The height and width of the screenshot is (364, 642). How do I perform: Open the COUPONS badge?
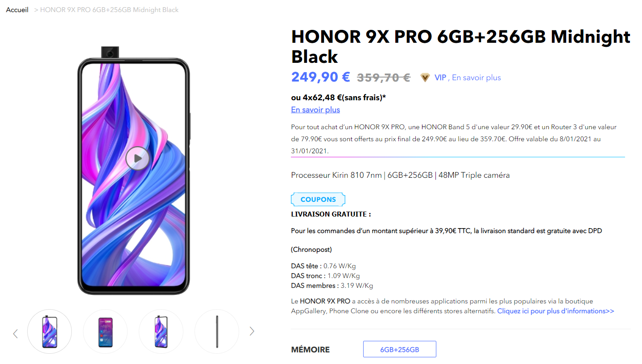pos(318,200)
